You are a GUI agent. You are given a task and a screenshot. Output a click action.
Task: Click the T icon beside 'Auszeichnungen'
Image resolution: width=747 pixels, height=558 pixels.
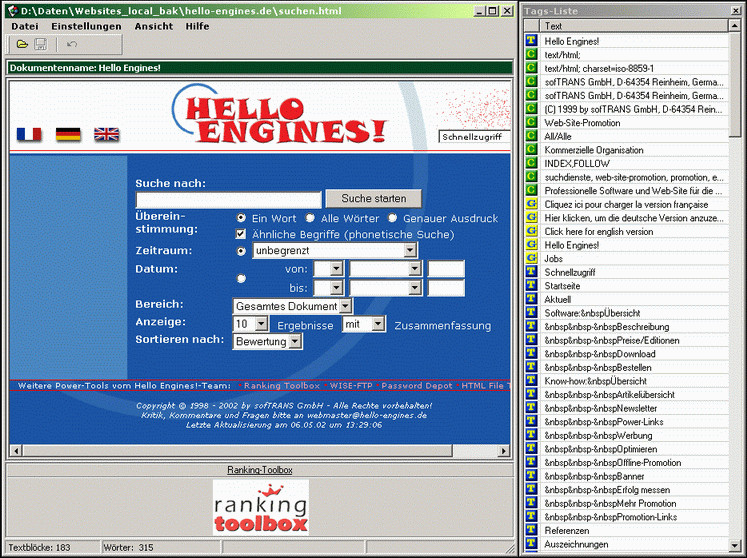tap(531, 544)
